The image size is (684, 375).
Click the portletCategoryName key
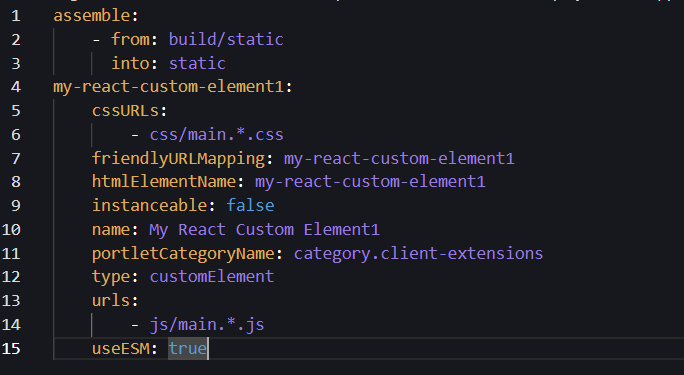[x=183, y=254]
